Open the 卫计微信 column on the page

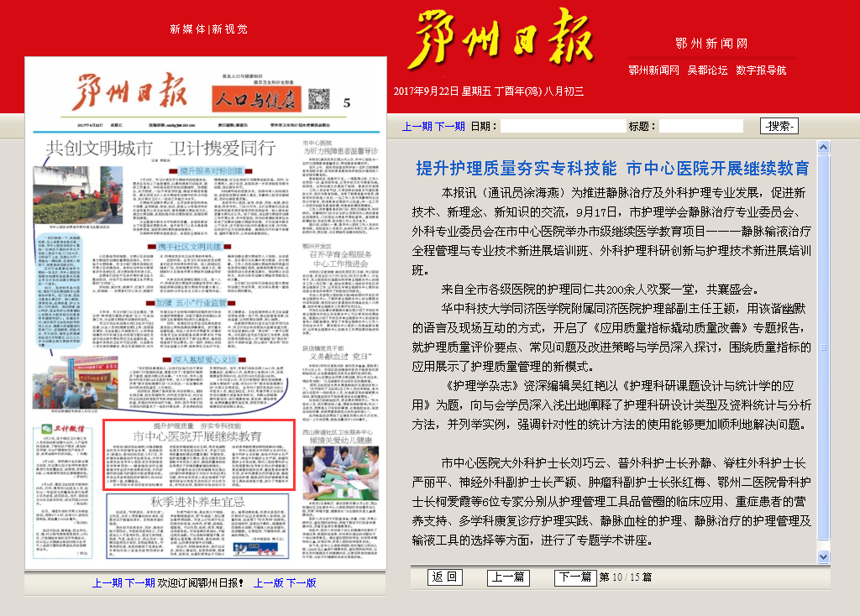(60, 490)
